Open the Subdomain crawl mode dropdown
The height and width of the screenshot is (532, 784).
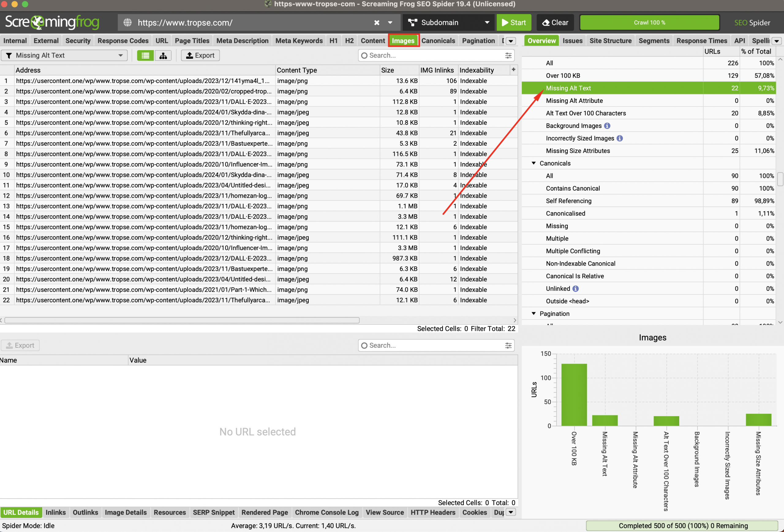tap(448, 23)
